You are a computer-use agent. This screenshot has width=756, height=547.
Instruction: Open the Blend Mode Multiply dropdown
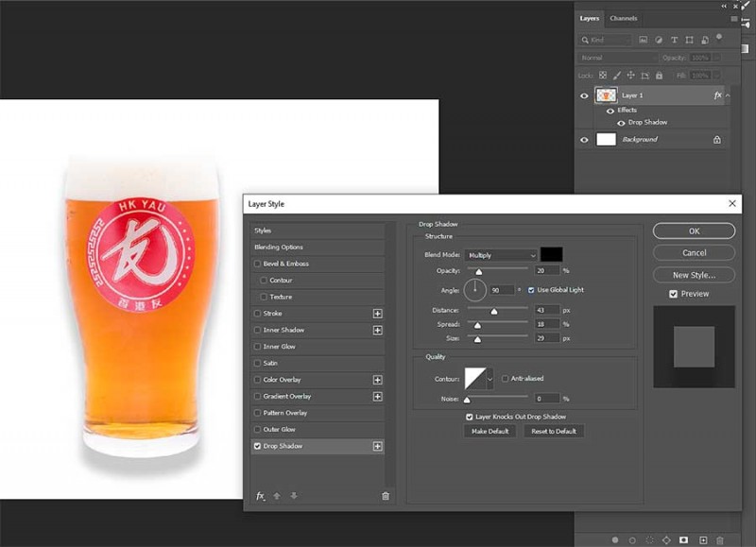click(502, 255)
